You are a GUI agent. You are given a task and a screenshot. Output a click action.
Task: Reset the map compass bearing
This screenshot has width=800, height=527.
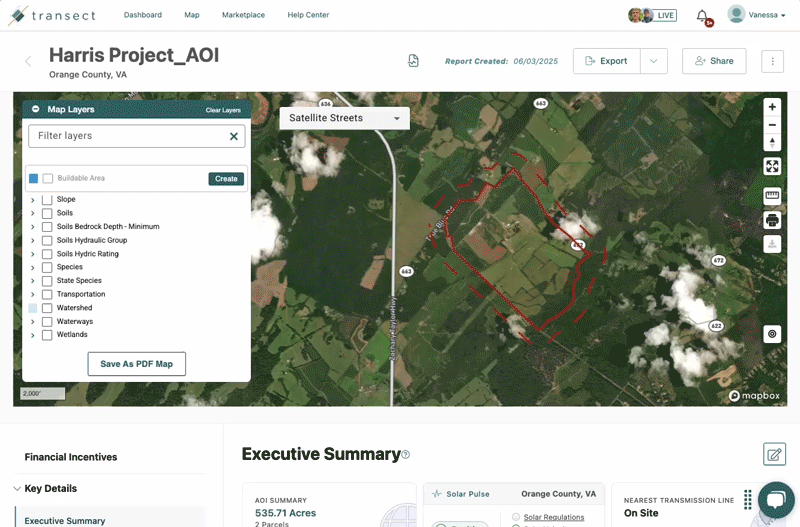(x=772, y=143)
